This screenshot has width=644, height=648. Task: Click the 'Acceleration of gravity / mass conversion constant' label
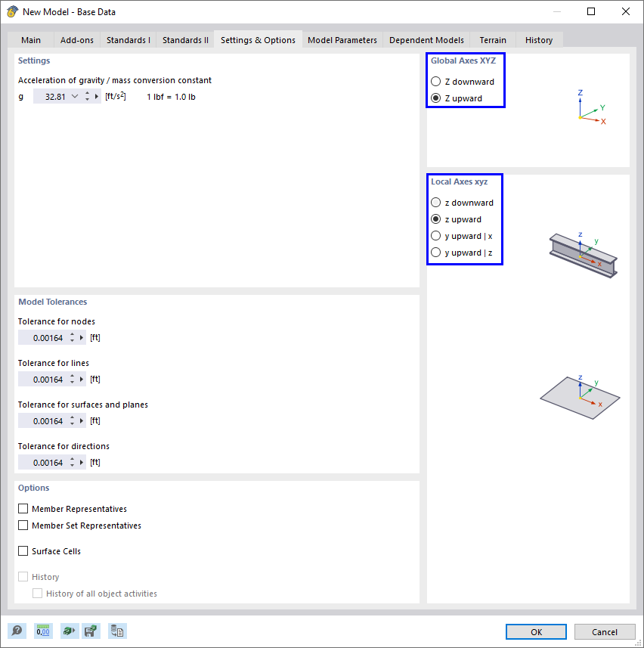114,80
